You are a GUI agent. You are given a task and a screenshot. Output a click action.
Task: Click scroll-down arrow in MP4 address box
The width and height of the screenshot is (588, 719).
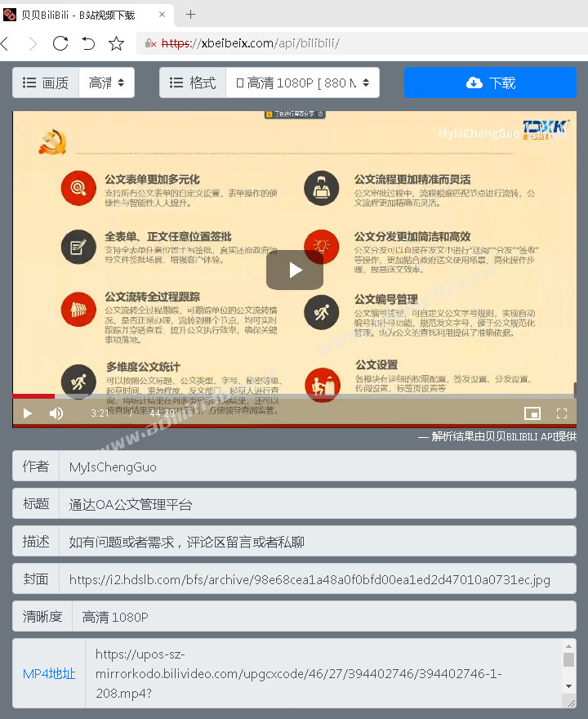tap(568, 686)
